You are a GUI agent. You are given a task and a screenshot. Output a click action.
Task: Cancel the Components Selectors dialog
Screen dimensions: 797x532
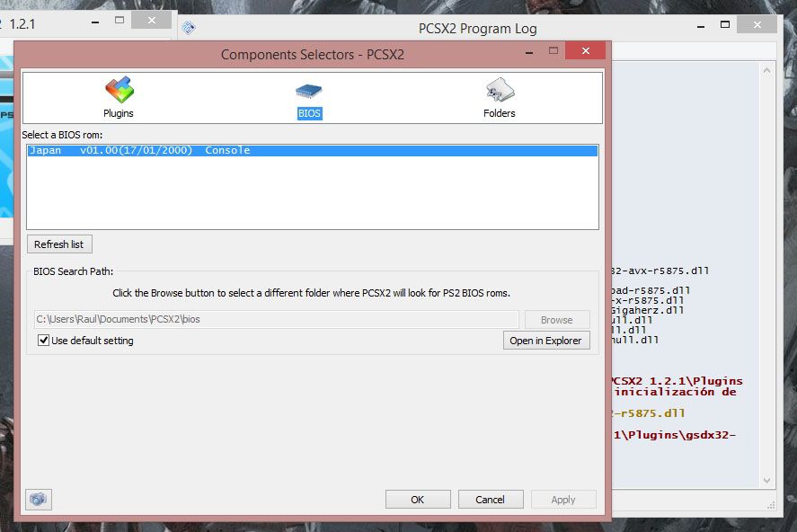(491, 499)
